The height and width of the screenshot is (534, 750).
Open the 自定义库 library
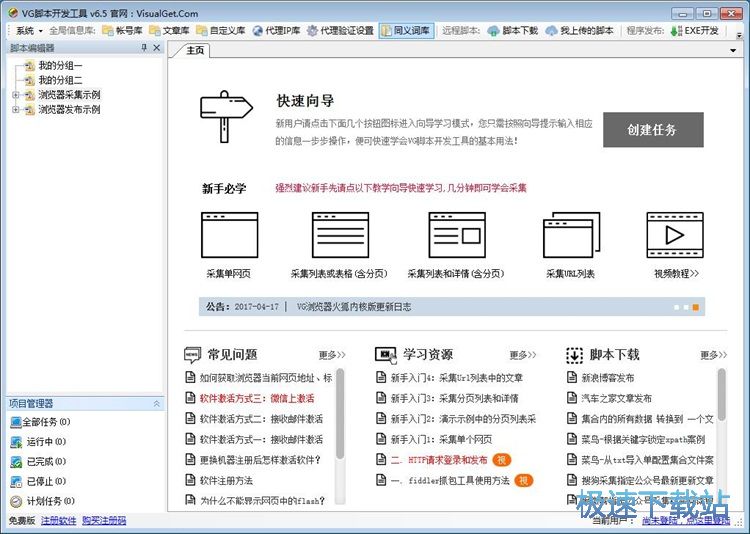[x=221, y=31]
